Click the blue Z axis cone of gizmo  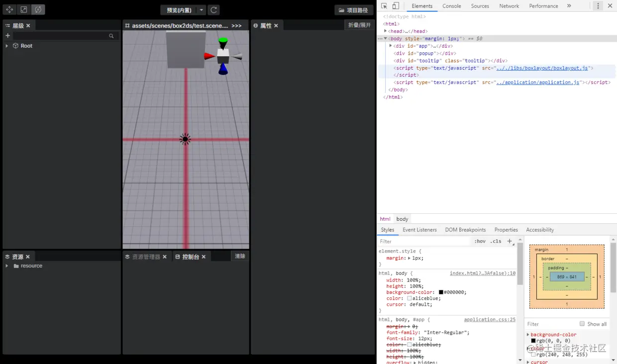(223, 70)
